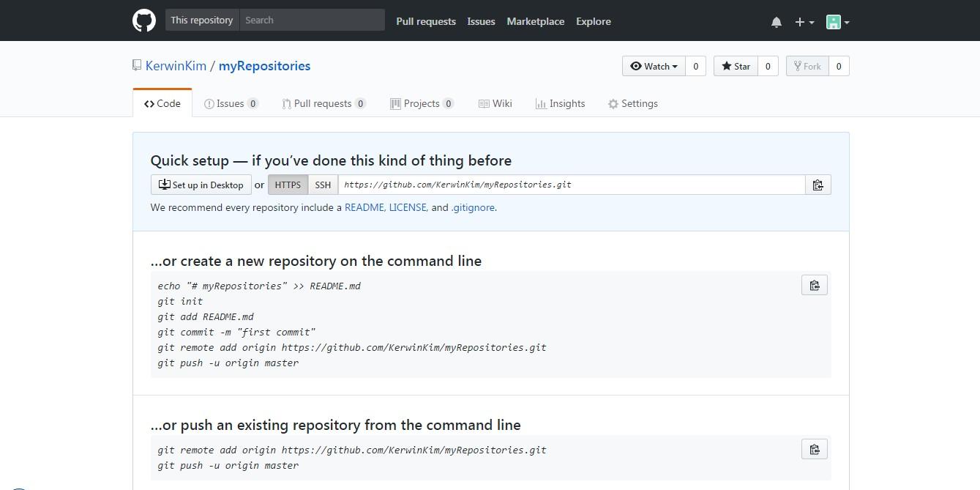The width and height of the screenshot is (980, 490).
Task: Open forks count next to Fork
Action: coord(839,66)
